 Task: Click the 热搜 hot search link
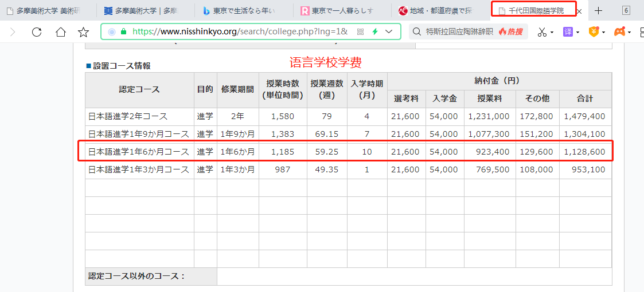(511, 32)
